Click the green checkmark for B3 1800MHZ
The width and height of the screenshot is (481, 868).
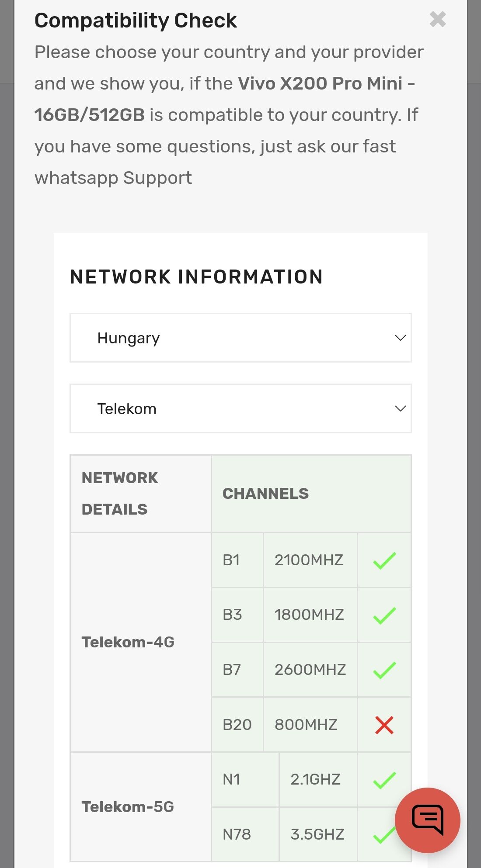pos(384,615)
